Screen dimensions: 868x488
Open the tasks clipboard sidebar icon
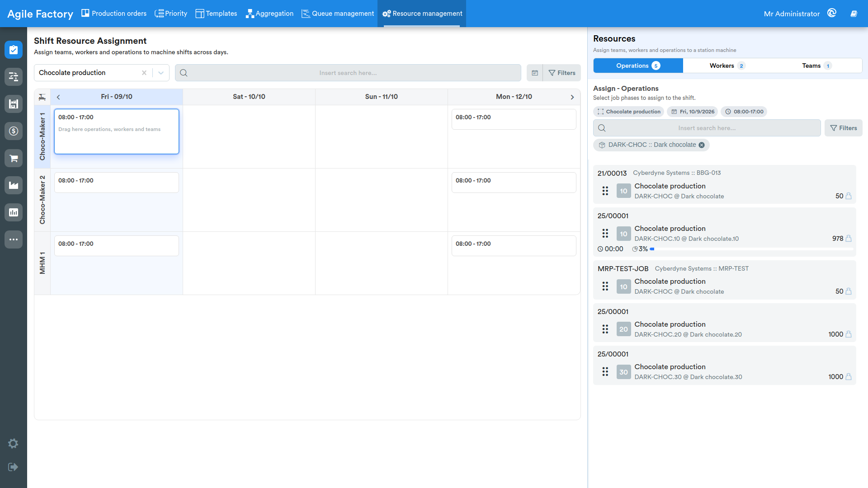click(x=14, y=50)
